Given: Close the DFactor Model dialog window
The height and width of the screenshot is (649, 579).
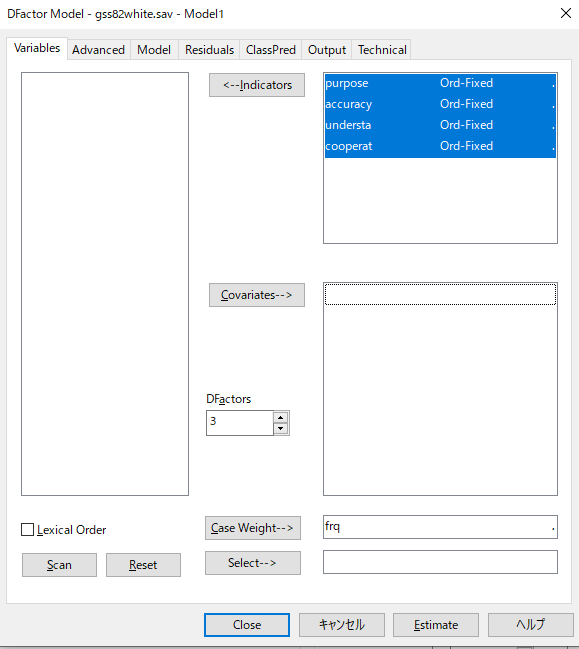Looking at the screenshot, I should [x=566, y=13].
